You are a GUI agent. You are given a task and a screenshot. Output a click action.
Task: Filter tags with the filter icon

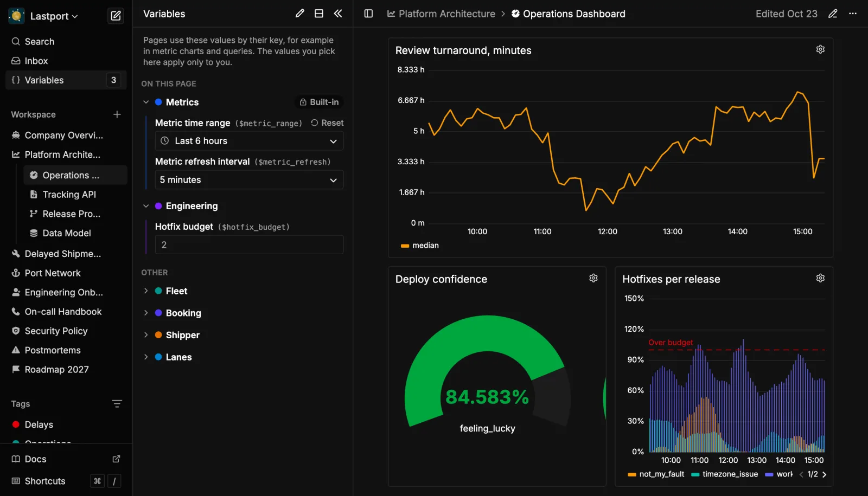pyautogui.click(x=117, y=404)
